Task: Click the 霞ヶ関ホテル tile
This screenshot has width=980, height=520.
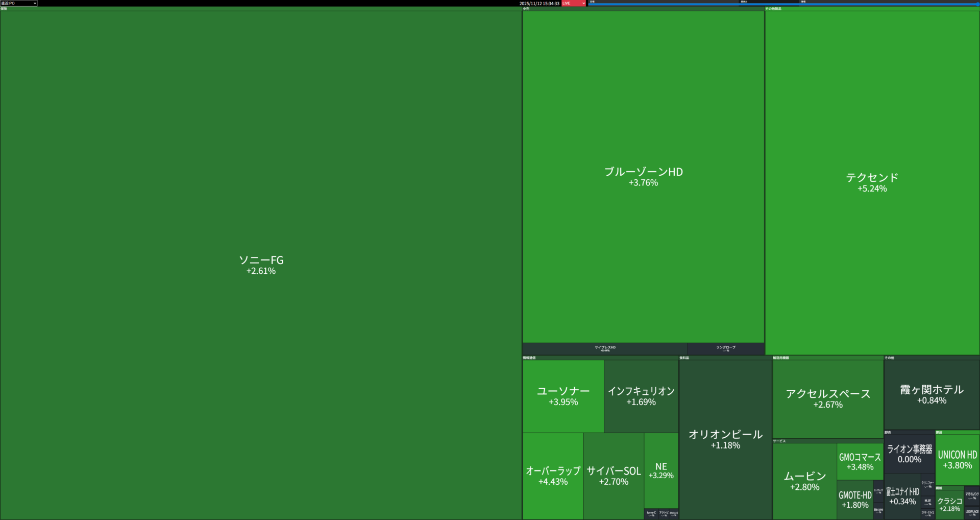Action: [x=932, y=394]
